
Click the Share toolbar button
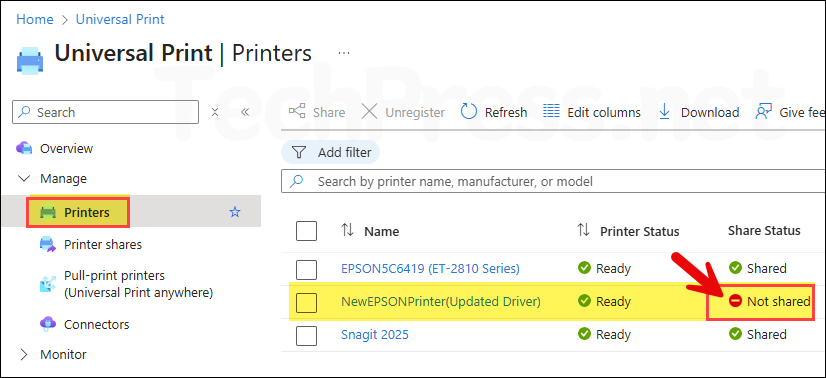point(317,112)
